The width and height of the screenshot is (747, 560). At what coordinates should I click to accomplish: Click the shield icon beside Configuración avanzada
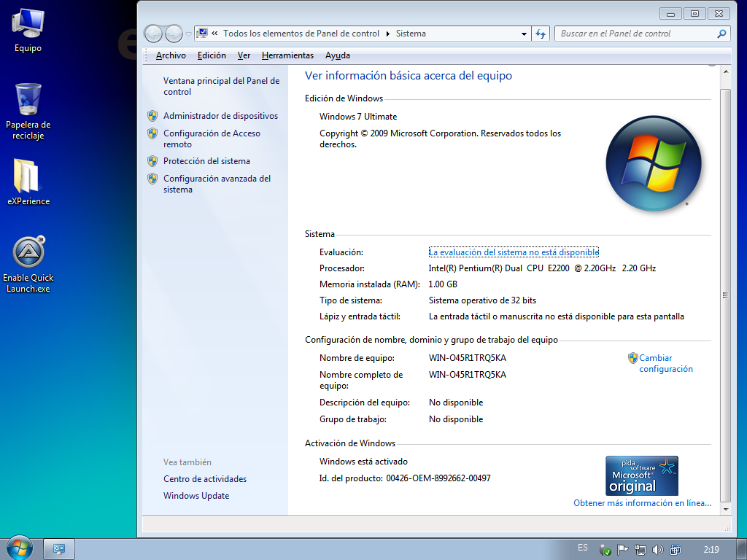click(x=152, y=179)
